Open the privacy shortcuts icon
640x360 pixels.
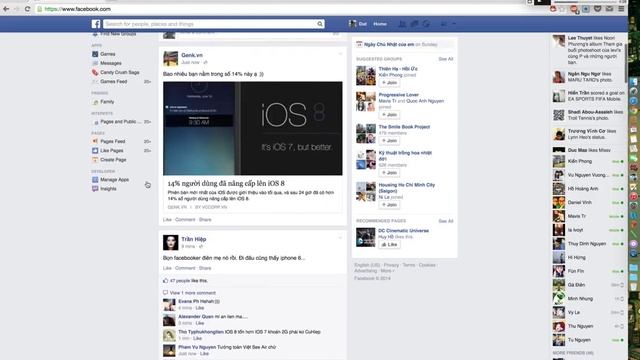443,24
